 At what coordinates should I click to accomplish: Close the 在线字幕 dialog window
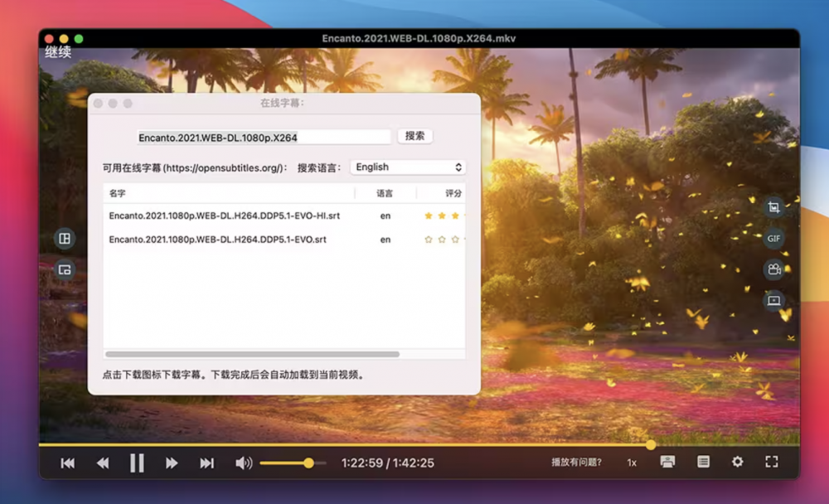99,104
